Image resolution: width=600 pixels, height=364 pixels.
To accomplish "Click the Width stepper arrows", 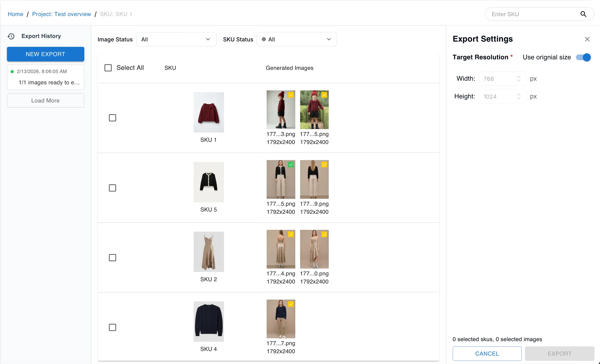I will click(x=518, y=79).
